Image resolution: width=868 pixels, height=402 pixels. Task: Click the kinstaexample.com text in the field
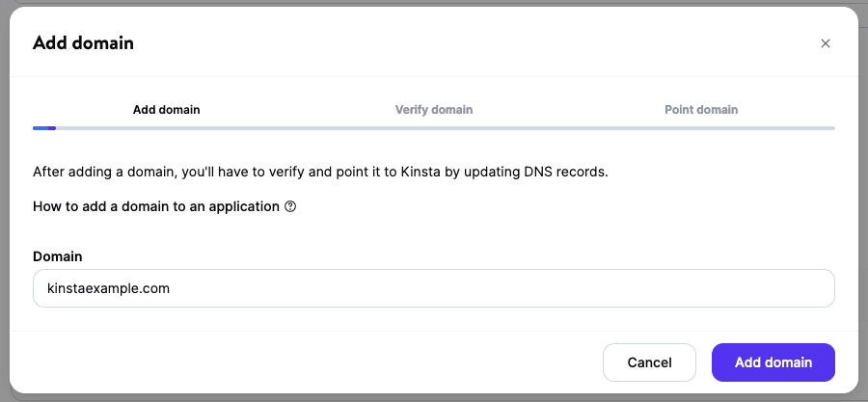(x=109, y=288)
